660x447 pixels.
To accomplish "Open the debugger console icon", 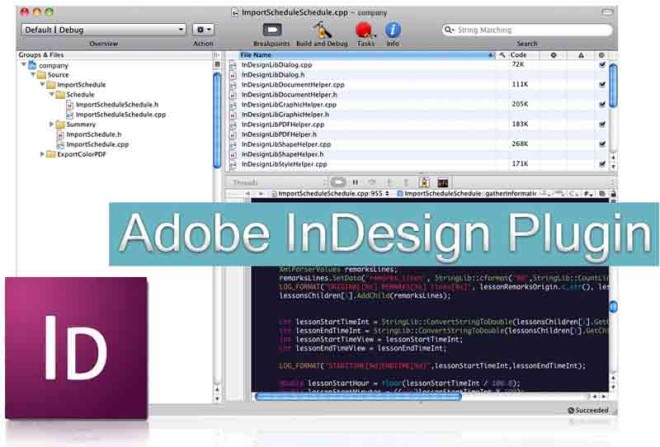I will pos(443,183).
